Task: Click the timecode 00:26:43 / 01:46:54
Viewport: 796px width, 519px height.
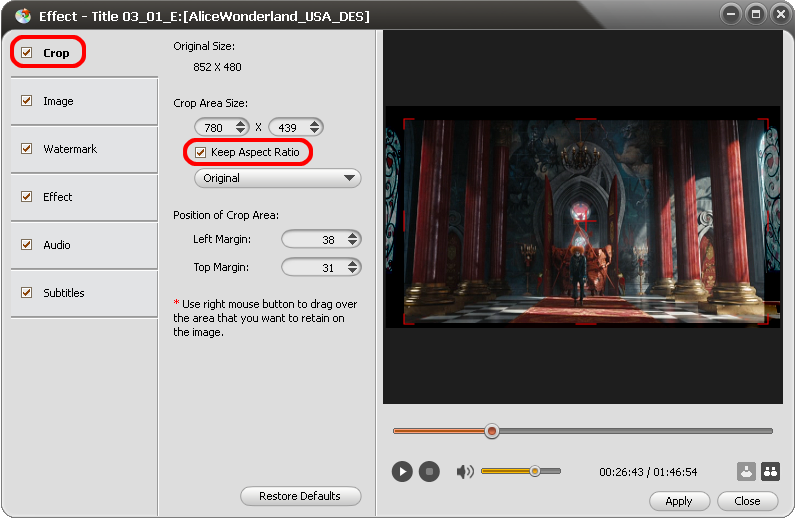Action: pos(648,472)
